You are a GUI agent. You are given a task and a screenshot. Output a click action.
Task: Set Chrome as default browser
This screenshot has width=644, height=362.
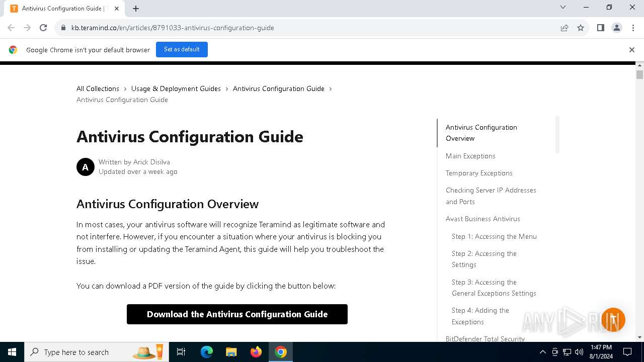182,50
